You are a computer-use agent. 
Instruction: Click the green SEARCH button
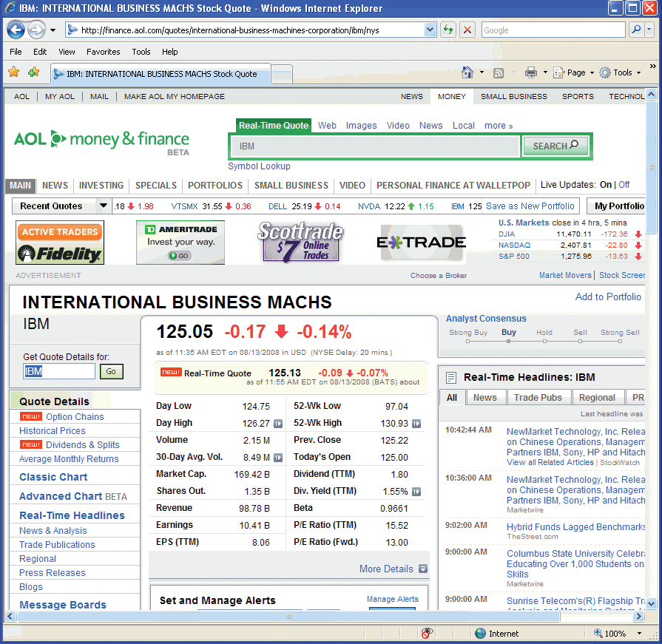pyautogui.click(x=555, y=146)
